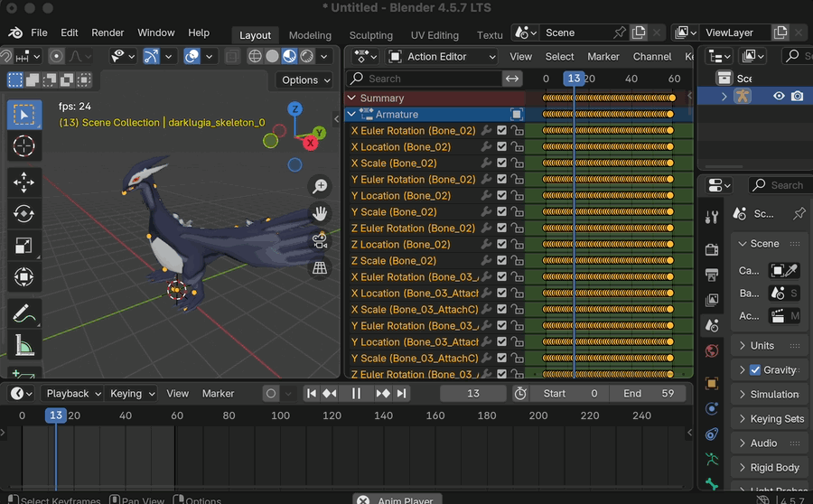Click the current frame field showing 13
This screenshot has height=504, width=813.
click(472, 394)
